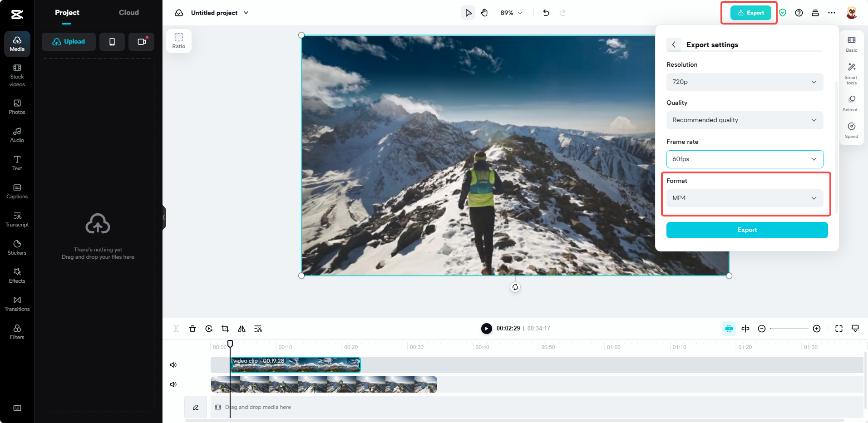Click the rotate handle below the preview
The image size is (868, 423).
(515, 287)
